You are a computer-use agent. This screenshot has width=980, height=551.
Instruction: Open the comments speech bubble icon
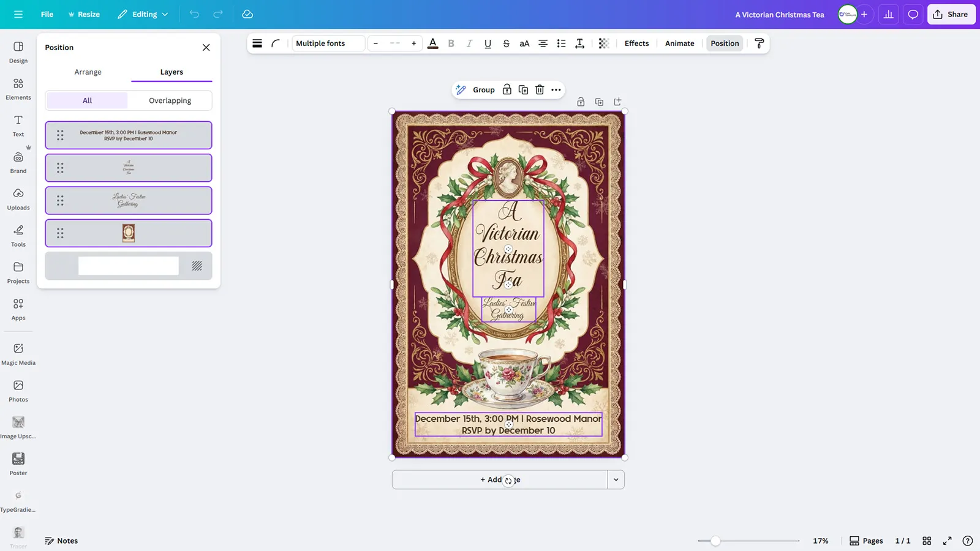(x=913, y=14)
